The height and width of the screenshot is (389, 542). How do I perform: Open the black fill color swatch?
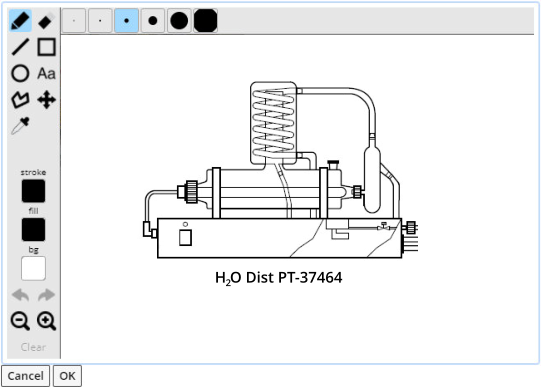pos(34,230)
